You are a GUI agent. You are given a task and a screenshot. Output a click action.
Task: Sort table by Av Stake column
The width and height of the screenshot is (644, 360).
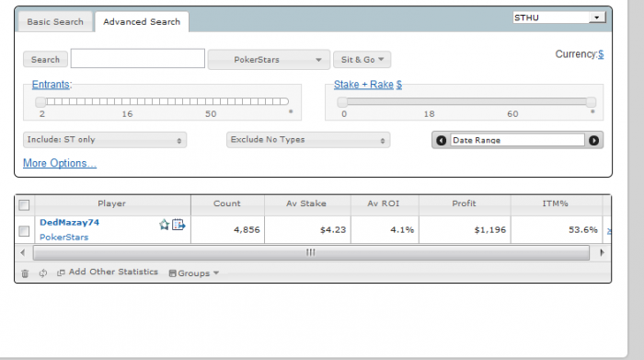click(306, 203)
